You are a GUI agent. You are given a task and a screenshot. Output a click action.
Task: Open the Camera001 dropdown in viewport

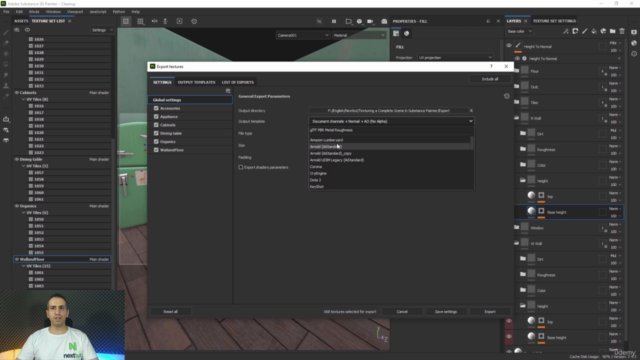(x=303, y=35)
